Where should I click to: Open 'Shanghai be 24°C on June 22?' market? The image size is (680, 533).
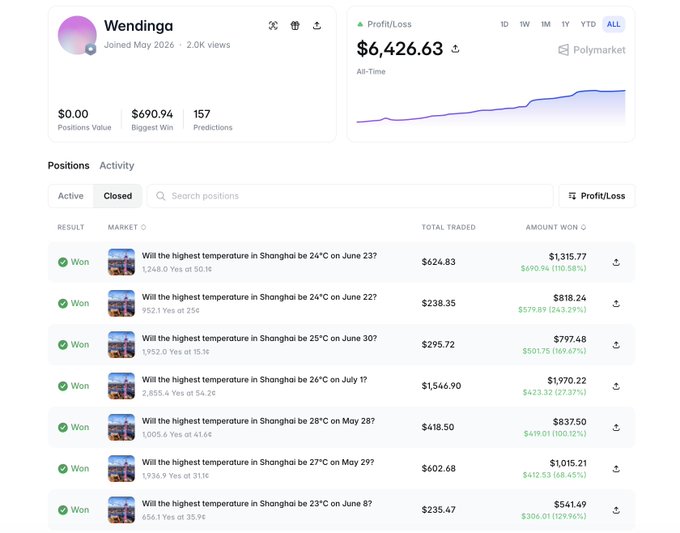259,297
